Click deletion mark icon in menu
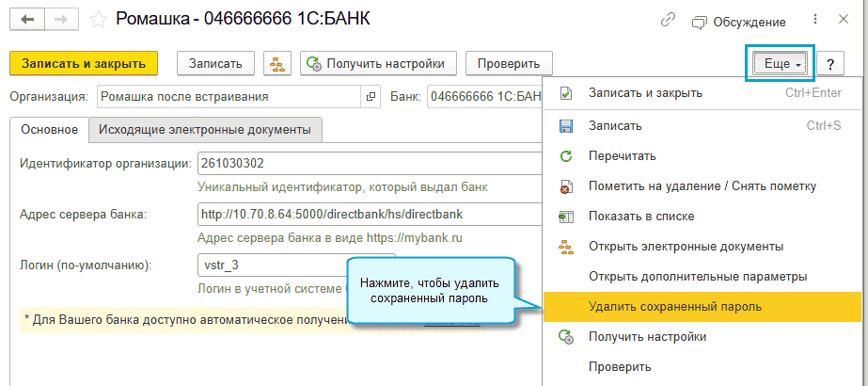The width and height of the screenshot is (868, 386). [566, 186]
